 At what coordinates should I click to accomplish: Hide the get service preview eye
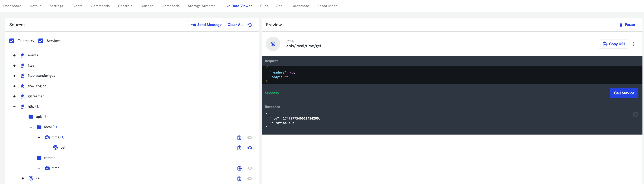(x=250, y=148)
